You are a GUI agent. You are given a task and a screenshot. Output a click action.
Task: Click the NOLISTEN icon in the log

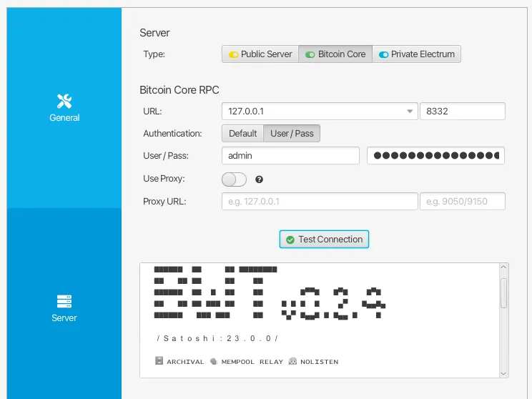pyautogui.click(x=292, y=361)
